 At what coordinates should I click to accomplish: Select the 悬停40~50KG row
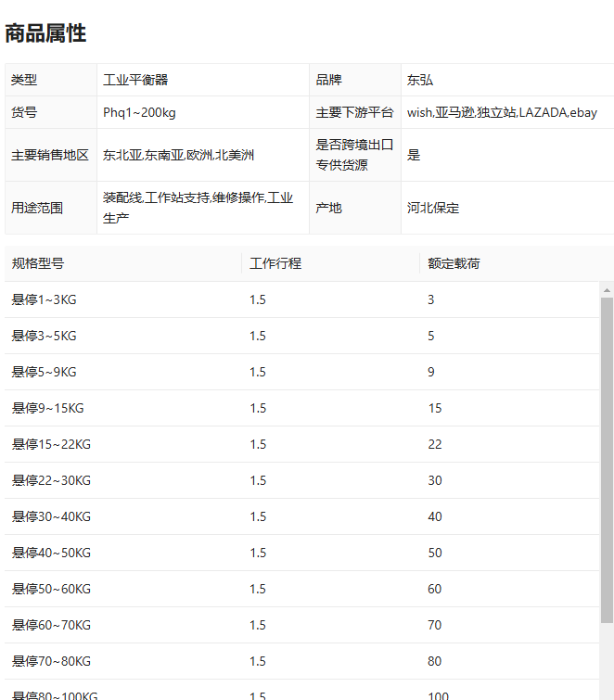coord(301,553)
